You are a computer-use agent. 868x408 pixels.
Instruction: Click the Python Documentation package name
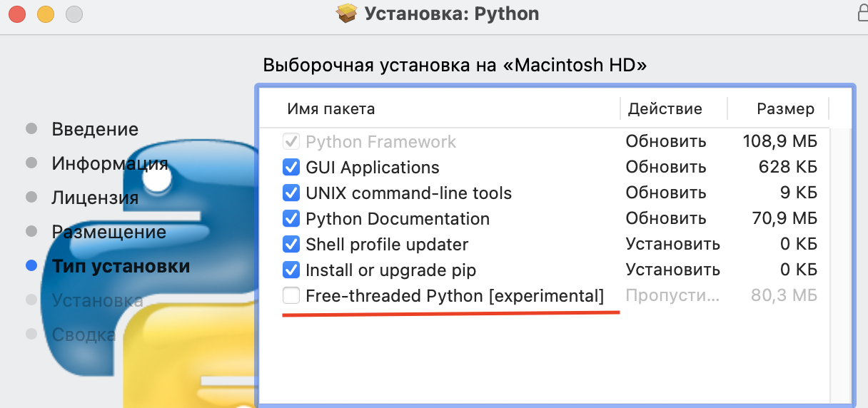(398, 219)
